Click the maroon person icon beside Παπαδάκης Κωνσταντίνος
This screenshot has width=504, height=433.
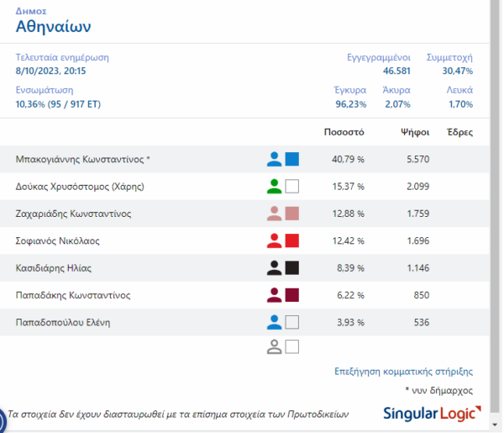[x=274, y=295]
